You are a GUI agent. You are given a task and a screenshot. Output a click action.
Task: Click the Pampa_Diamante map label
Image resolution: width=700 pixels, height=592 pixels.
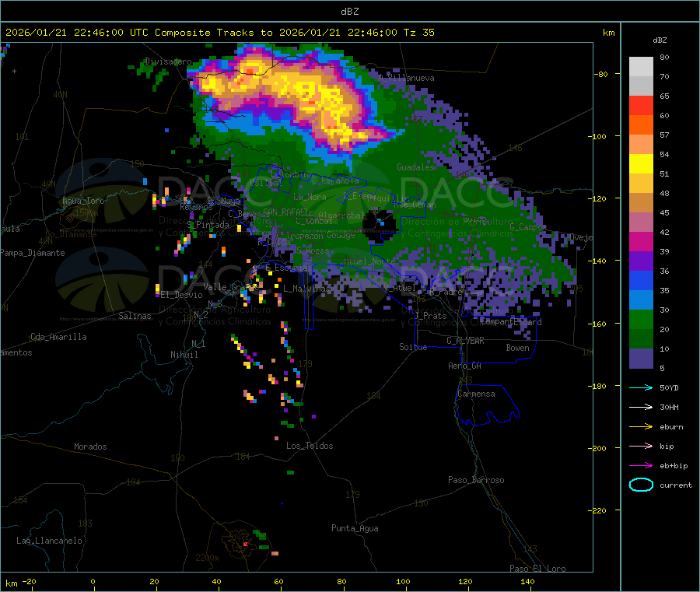[33, 253]
